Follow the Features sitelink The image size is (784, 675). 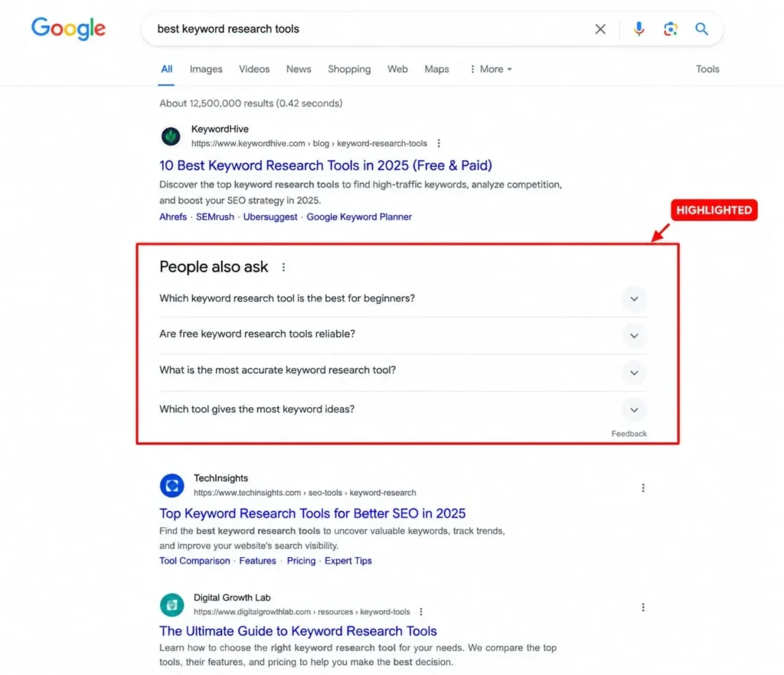[257, 560]
